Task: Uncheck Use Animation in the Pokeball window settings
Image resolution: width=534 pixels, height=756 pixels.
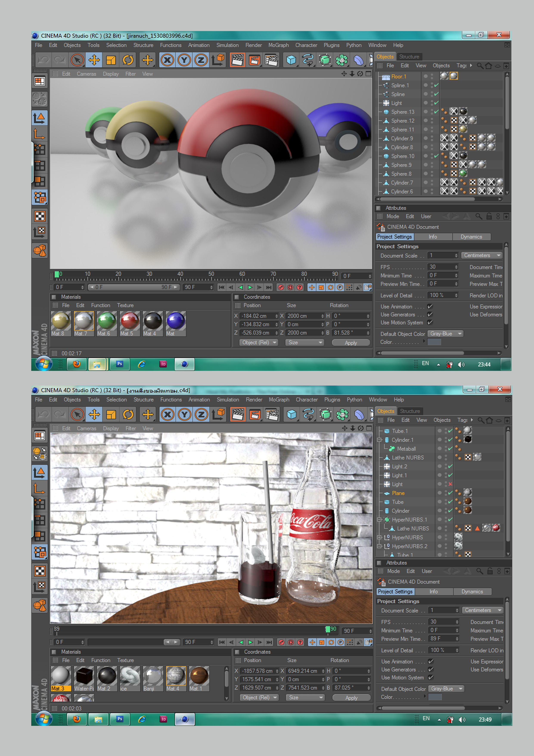Action: tap(430, 306)
